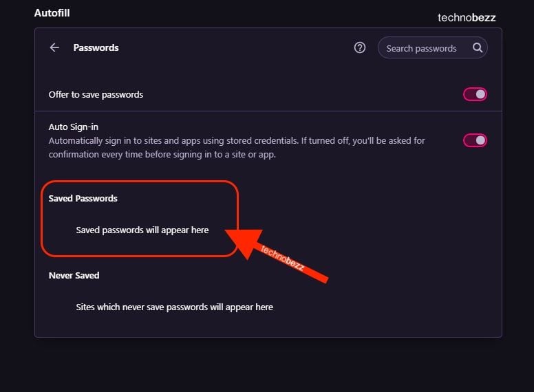534x392 pixels.
Task: Open the question mark help icon
Action: tap(360, 47)
